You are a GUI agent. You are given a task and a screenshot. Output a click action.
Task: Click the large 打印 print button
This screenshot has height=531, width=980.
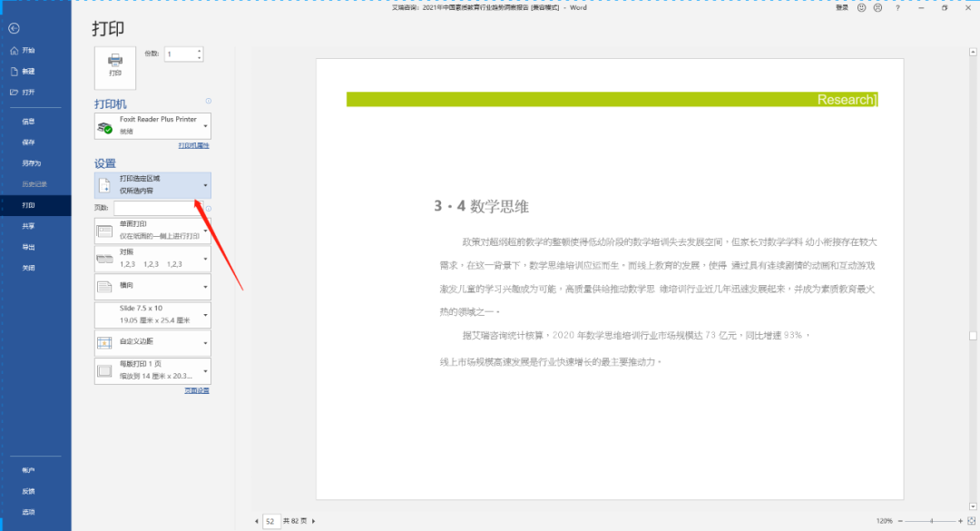115,67
